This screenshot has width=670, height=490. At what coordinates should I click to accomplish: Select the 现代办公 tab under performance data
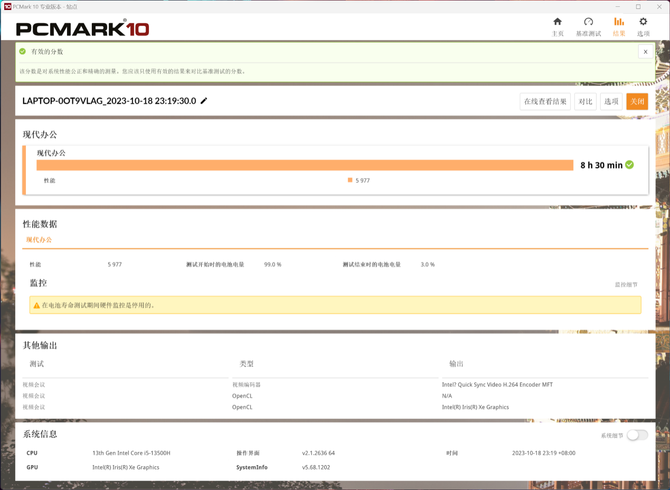[39, 240]
